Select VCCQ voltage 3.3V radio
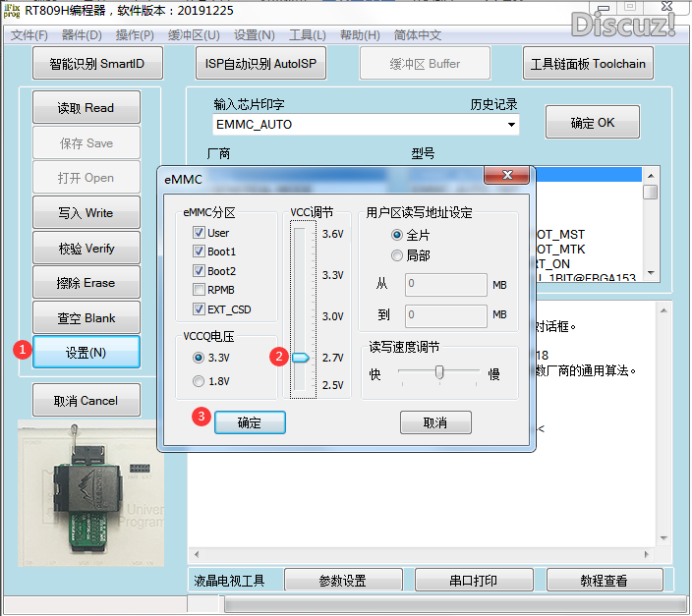Screen dimensions: 692x616 (199, 358)
